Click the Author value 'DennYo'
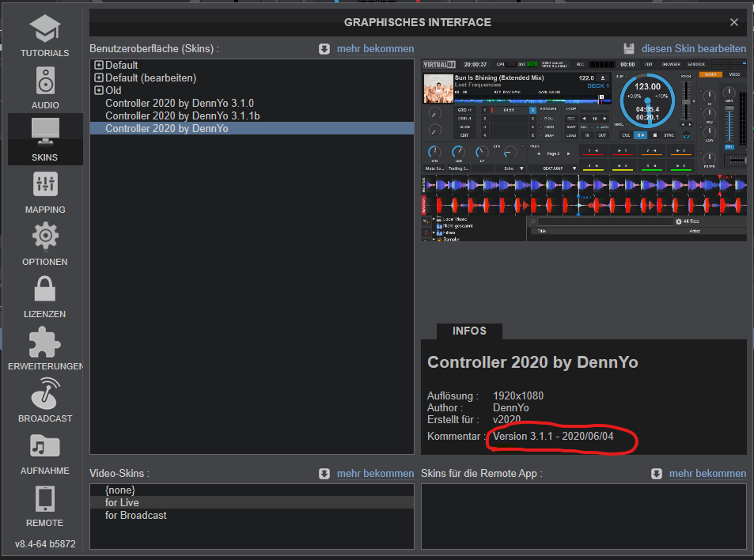 coord(510,408)
